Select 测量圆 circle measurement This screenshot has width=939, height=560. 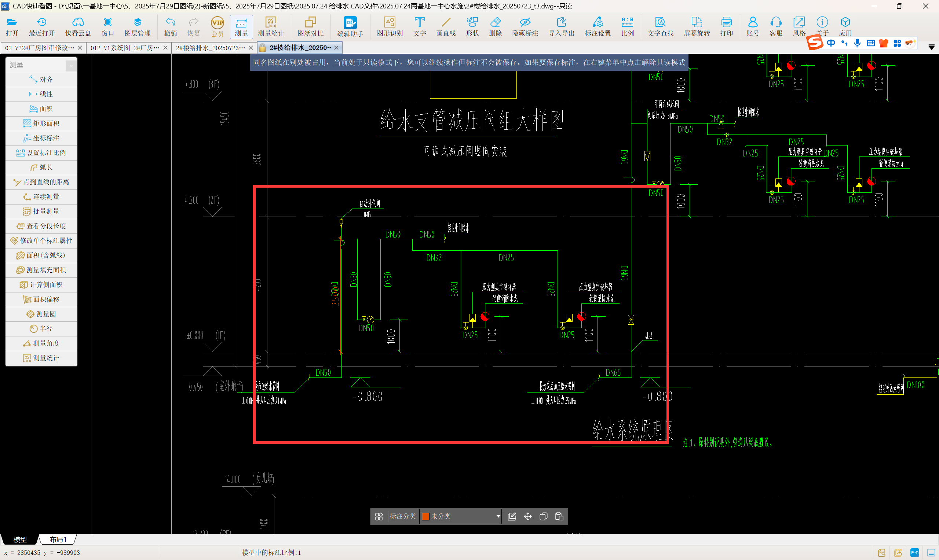click(x=41, y=314)
